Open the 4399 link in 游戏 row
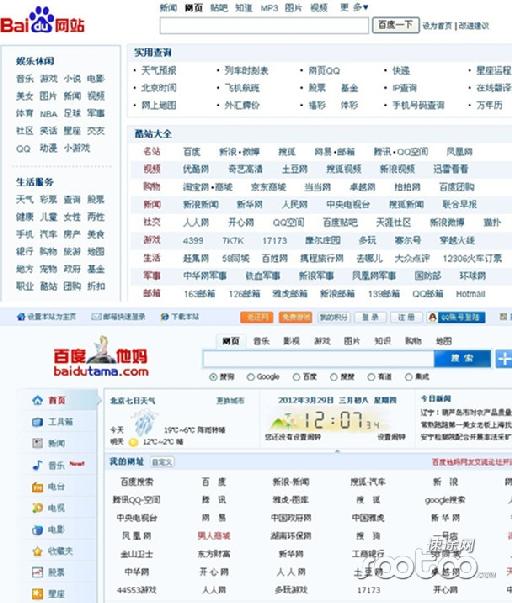 (x=193, y=241)
